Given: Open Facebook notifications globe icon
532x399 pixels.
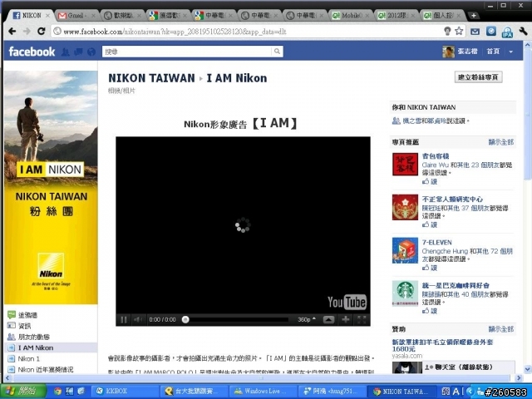Looking at the screenshot, I should pyautogui.click(x=91, y=52).
